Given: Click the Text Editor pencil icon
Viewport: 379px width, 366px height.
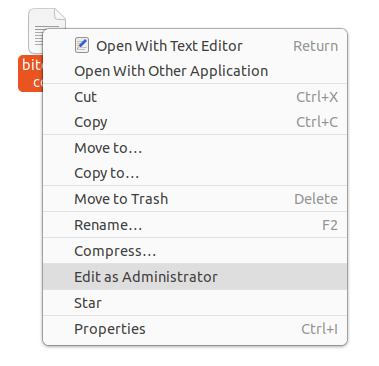Looking at the screenshot, I should click(82, 45).
